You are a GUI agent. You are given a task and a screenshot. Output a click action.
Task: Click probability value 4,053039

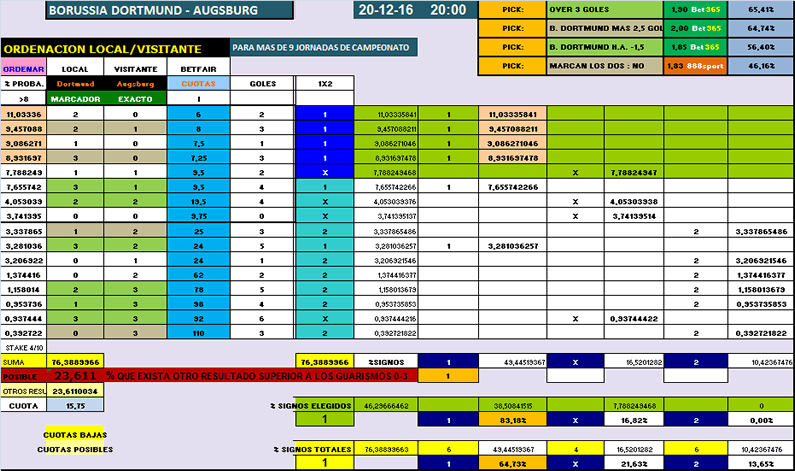pyautogui.click(x=23, y=202)
